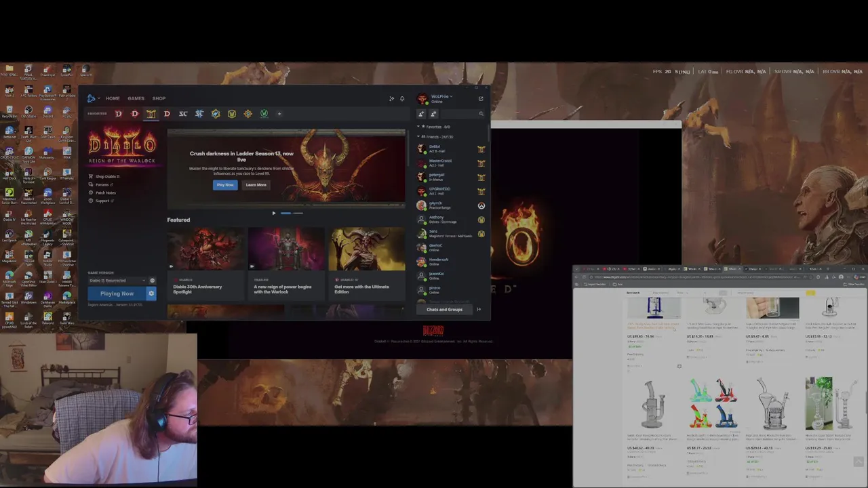
Task: Click the region globe icon by game version
Action: [152, 281]
